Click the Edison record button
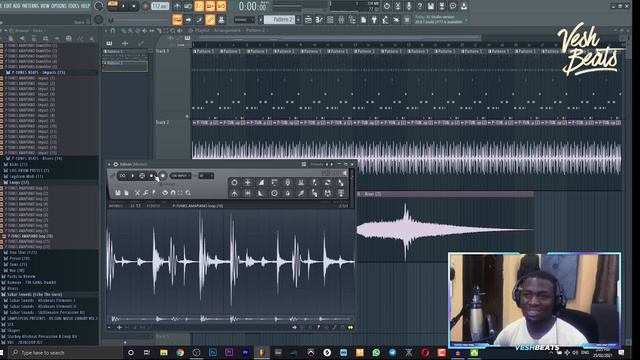 pyautogui.click(x=162, y=176)
